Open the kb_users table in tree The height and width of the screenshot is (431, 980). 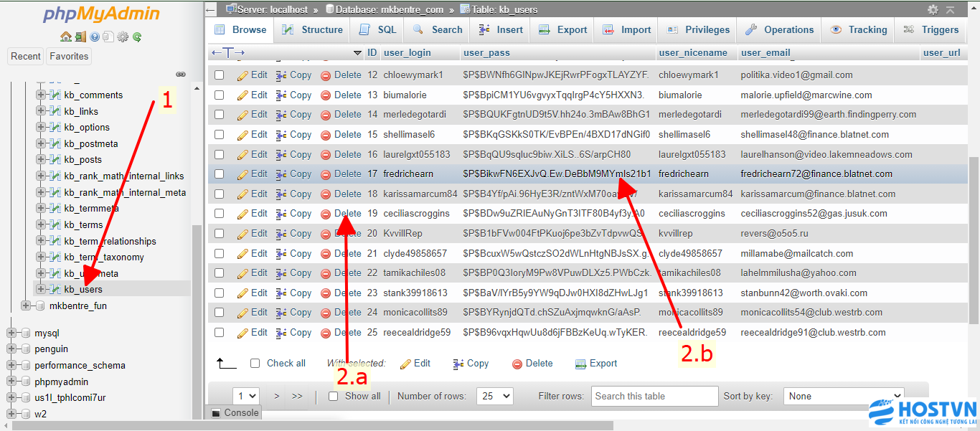click(83, 290)
